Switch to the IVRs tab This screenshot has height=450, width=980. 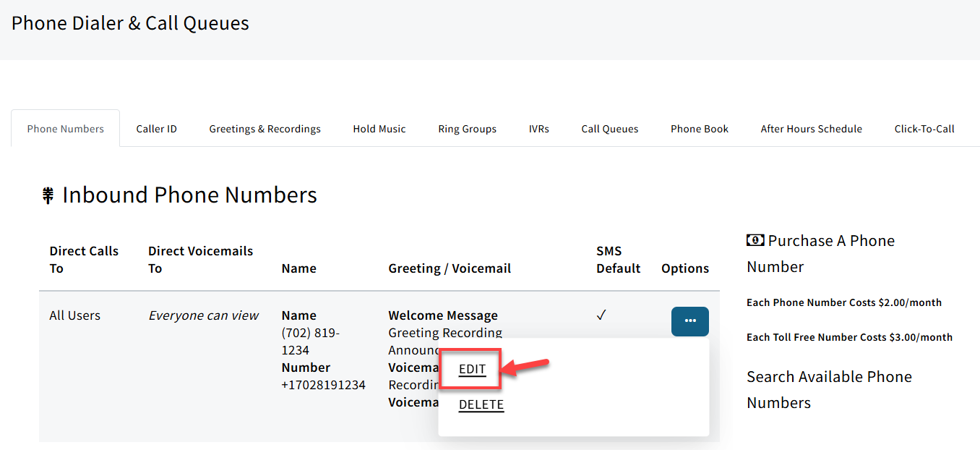click(x=539, y=128)
